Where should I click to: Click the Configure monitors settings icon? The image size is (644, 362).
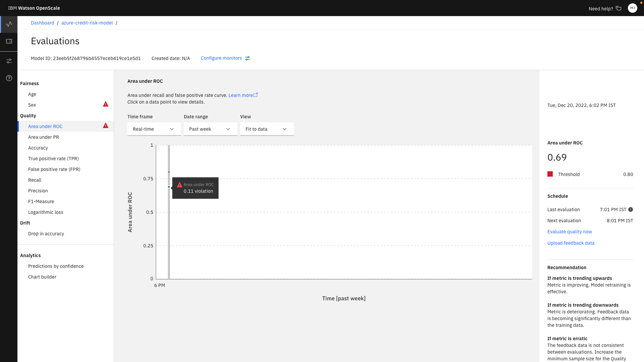coord(248,58)
